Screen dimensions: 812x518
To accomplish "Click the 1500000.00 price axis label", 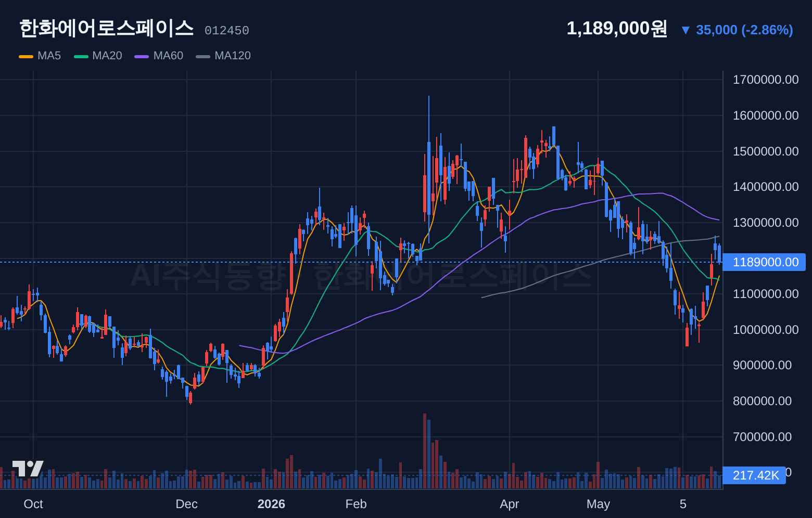I will [x=766, y=151].
